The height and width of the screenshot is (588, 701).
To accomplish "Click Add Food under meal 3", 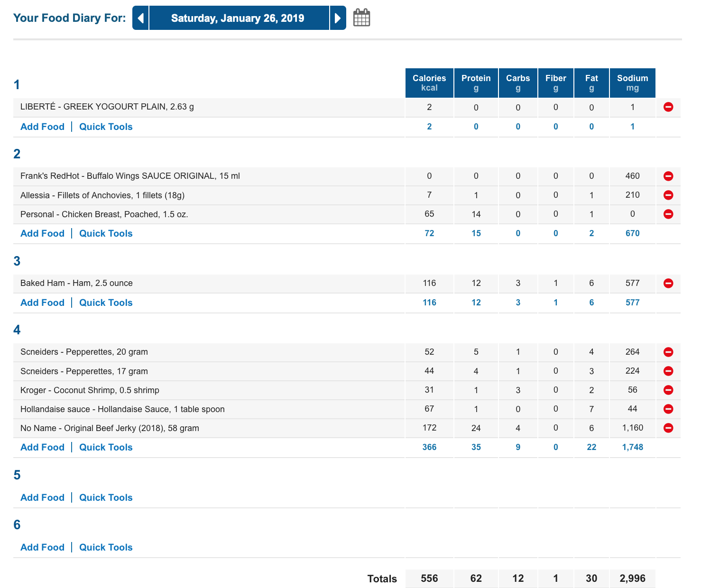I will tap(42, 303).
